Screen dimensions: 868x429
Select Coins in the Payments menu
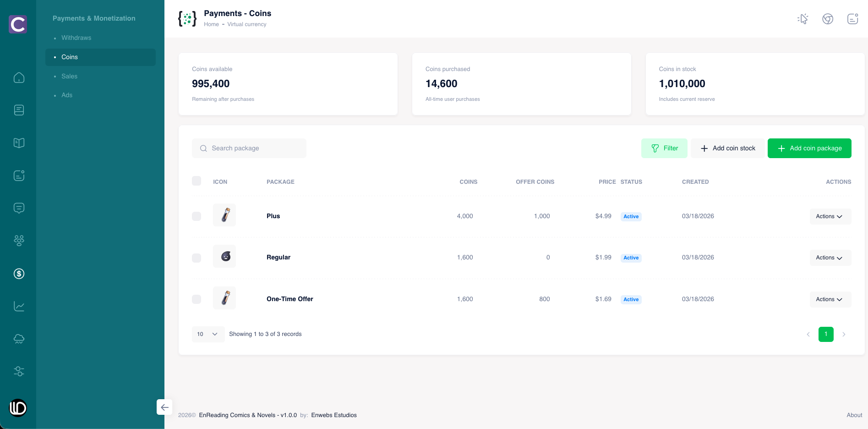pos(100,57)
